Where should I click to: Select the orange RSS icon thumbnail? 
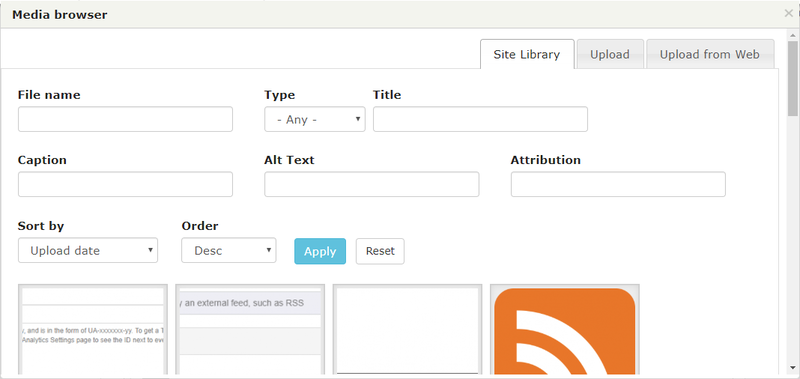tap(565, 330)
